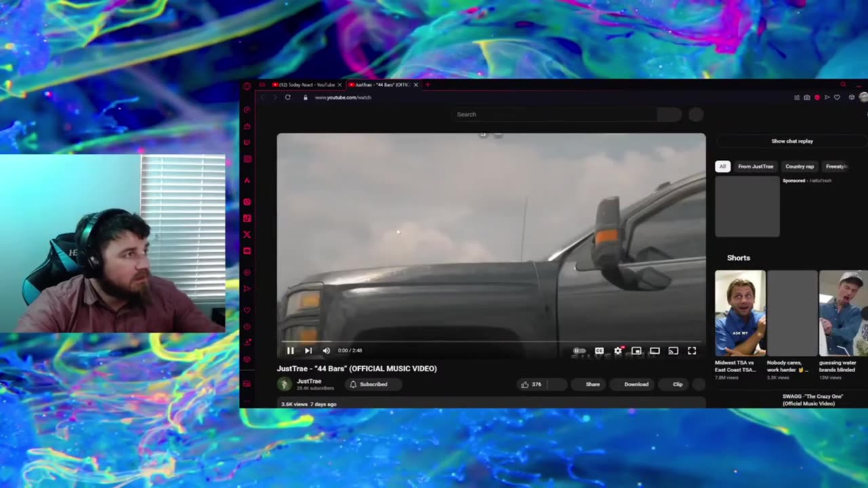Open JustTrae channel avatar
The height and width of the screenshot is (488, 868).
pyautogui.click(x=284, y=384)
